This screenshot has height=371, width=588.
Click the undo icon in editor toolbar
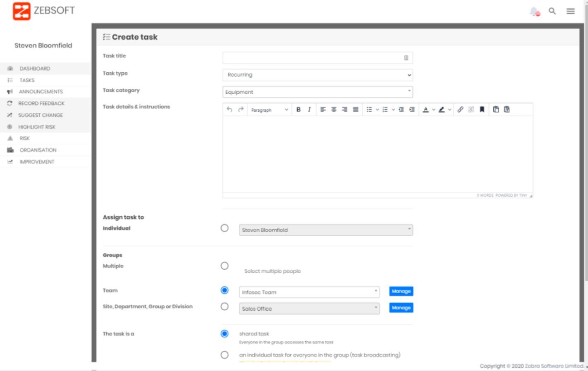point(229,109)
